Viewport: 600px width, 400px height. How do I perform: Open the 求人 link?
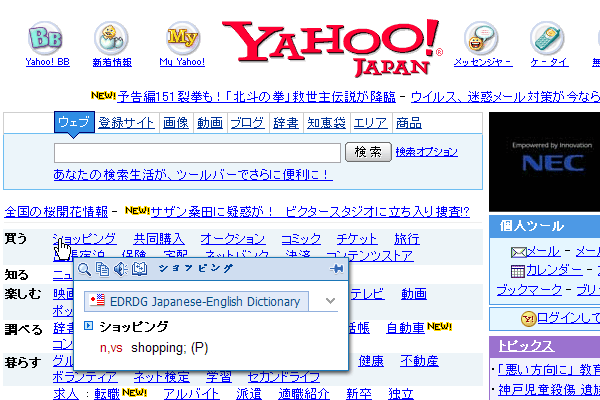pos(66,394)
